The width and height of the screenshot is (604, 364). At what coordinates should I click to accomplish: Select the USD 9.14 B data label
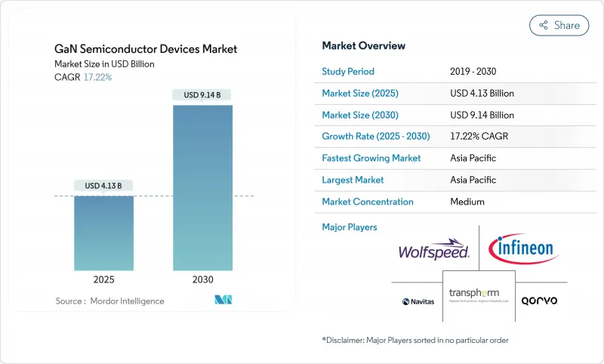202,95
